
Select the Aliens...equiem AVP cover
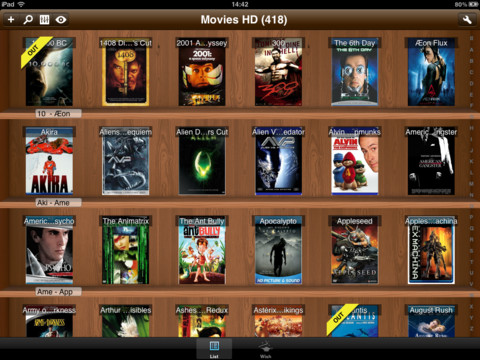coord(125,161)
